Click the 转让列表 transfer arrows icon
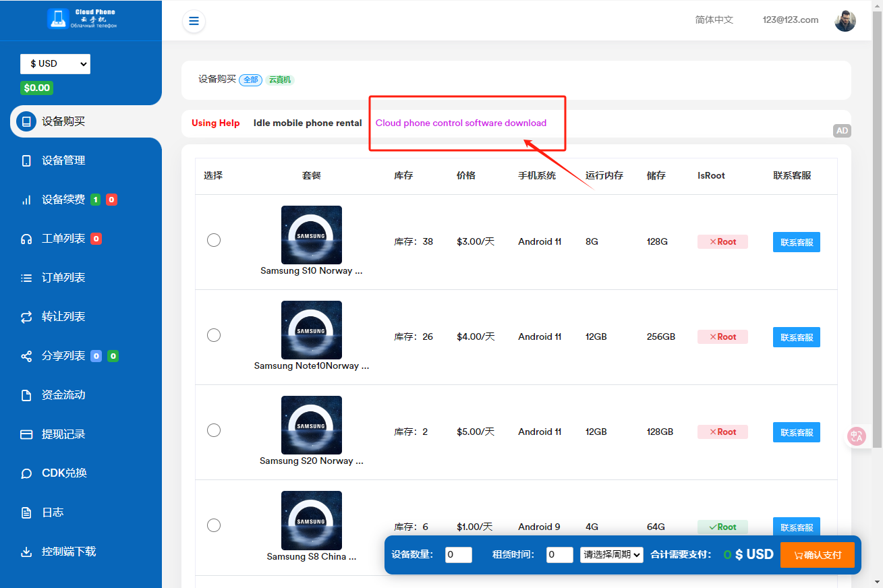The image size is (883, 588). coord(26,317)
